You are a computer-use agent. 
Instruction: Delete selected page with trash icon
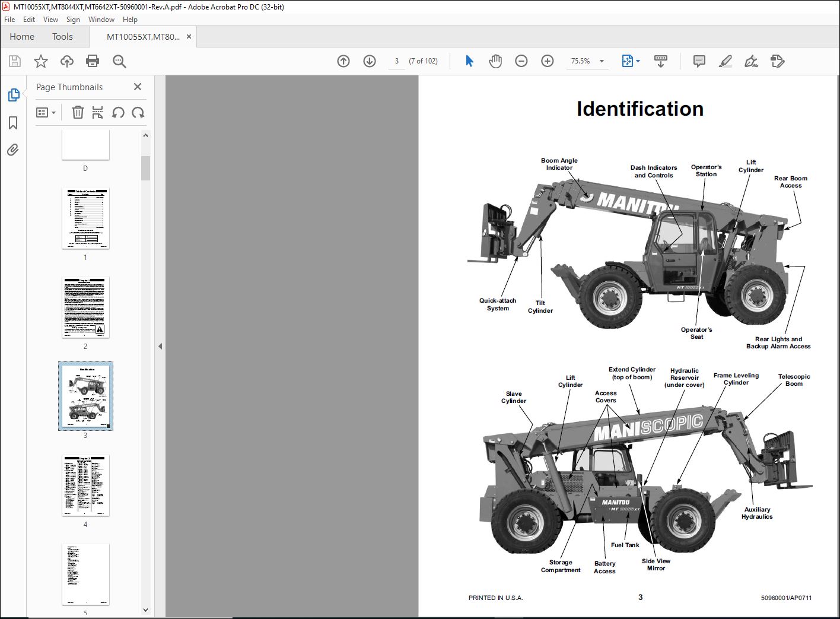click(x=78, y=112)
